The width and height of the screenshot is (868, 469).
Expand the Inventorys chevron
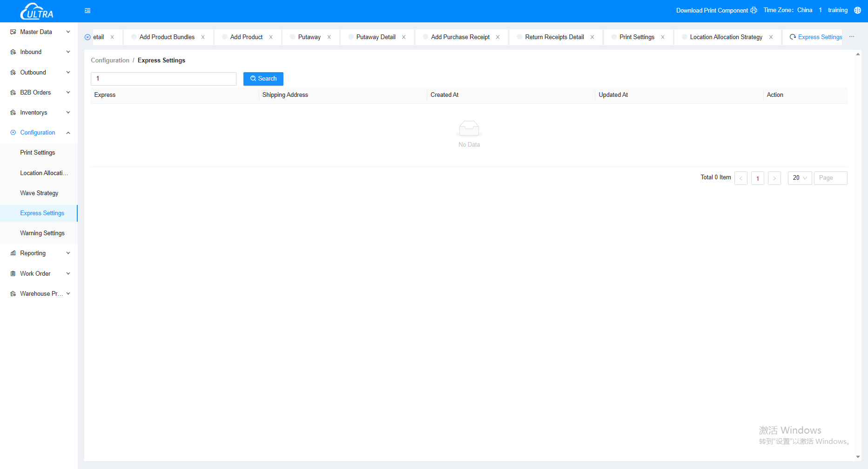[68, 113]
